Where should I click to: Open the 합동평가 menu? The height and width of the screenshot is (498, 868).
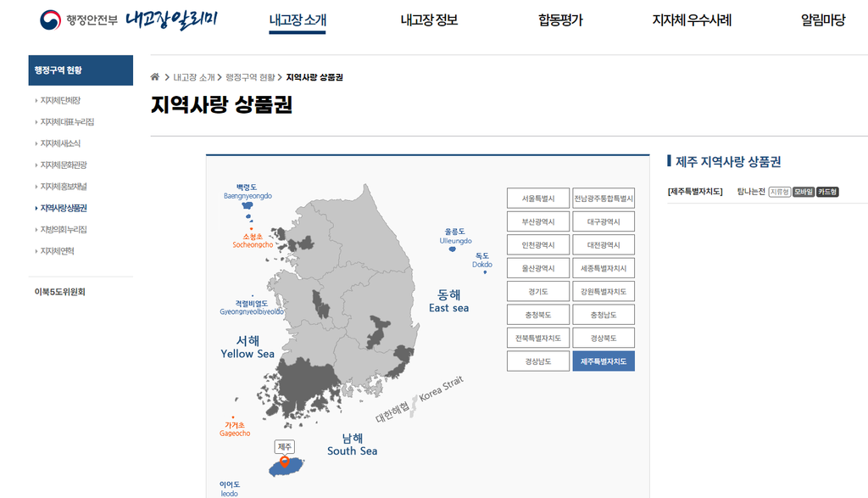[560, 20]
